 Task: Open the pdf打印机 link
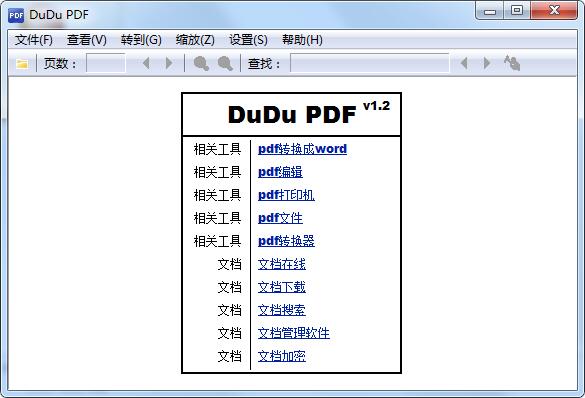point(286,195)
